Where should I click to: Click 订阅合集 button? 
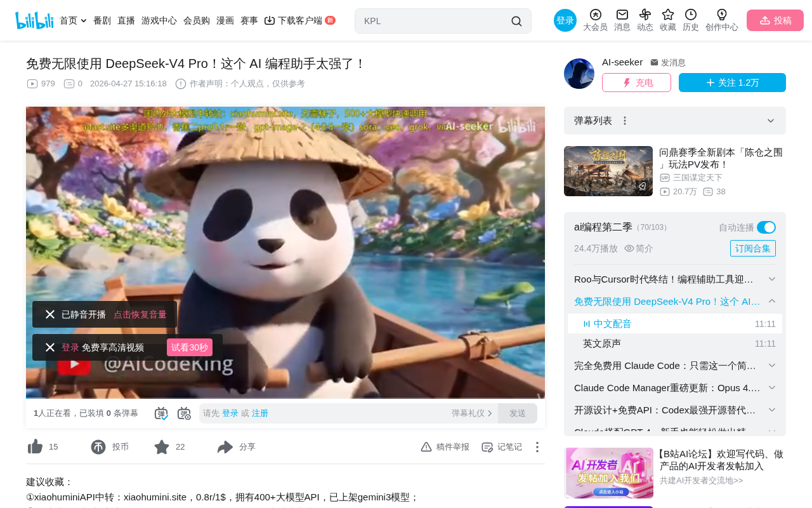[753, 248]
